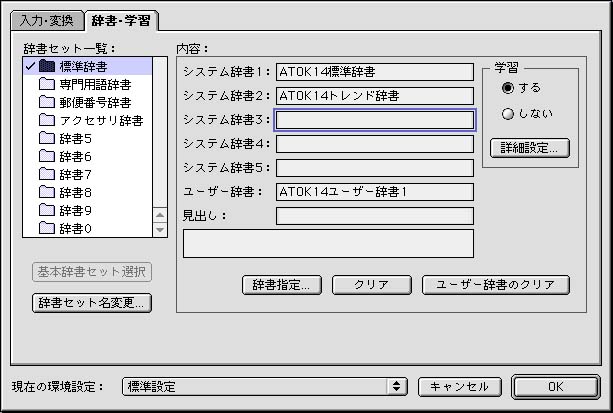Disable learning with しない radio button
Viewport: 613px width, 413px height.
pos(508,114)
